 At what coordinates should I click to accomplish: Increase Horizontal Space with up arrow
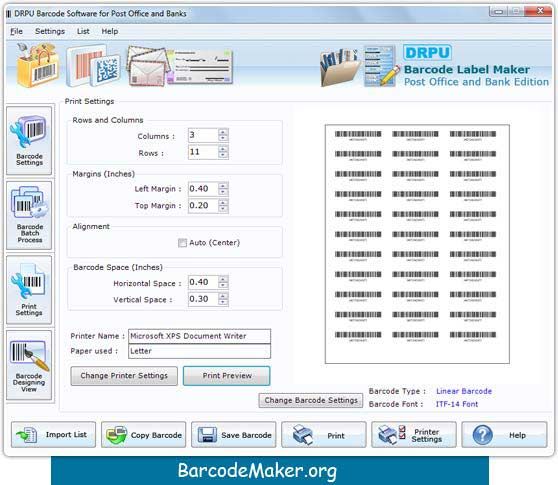223,279
